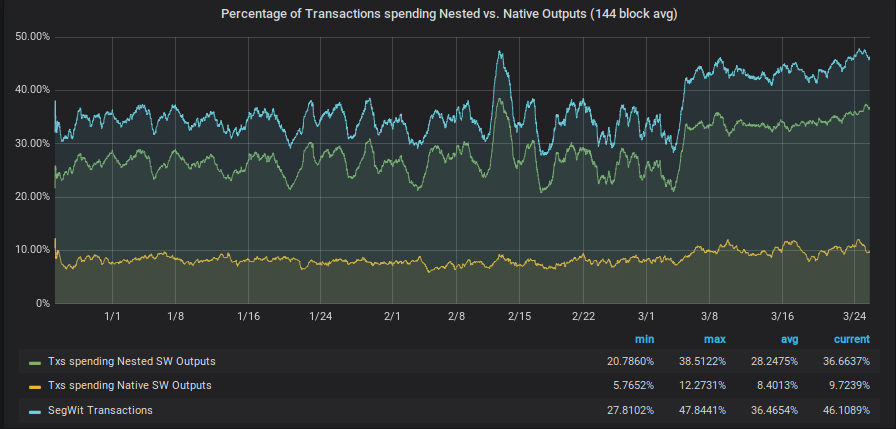Click the 27.8102% min value for SegWit Transactions
The height and width of the screenshot is (429, 896).
click(631, 410)
